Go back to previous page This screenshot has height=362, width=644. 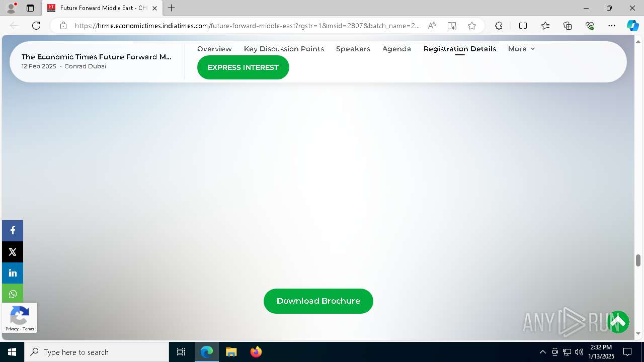[x=14, y=26]
